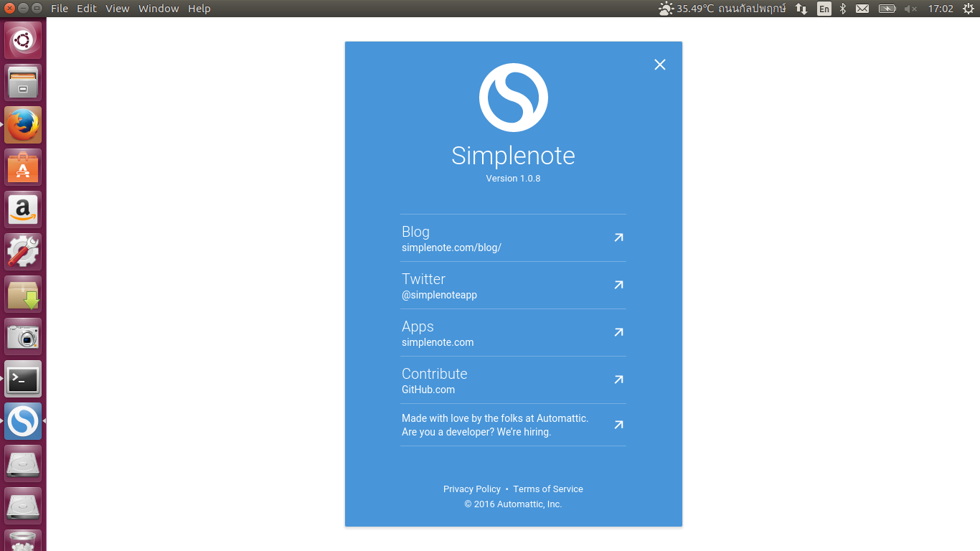
Task: Open the Contribute external link arrow
Action: tap(618, 380)
